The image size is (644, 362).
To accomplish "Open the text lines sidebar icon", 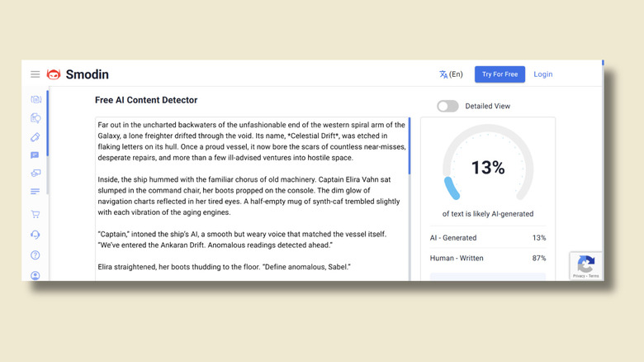I will (35, 192).
